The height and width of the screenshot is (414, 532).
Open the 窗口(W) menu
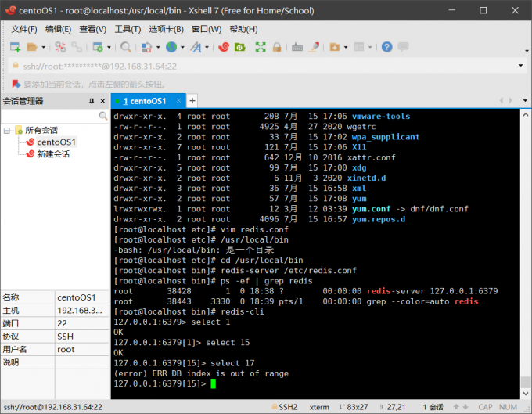(x=207, y=30)
